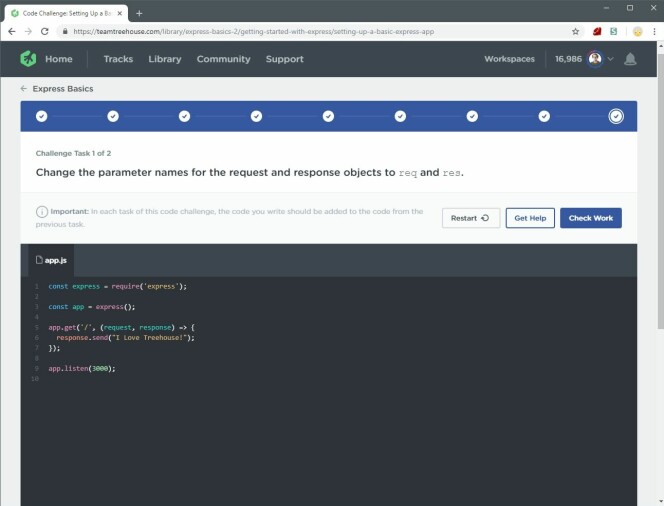Viewport: 664px width, 506px height.
Task: Select the fourth progress step checkmark
Action: (256, 116)
